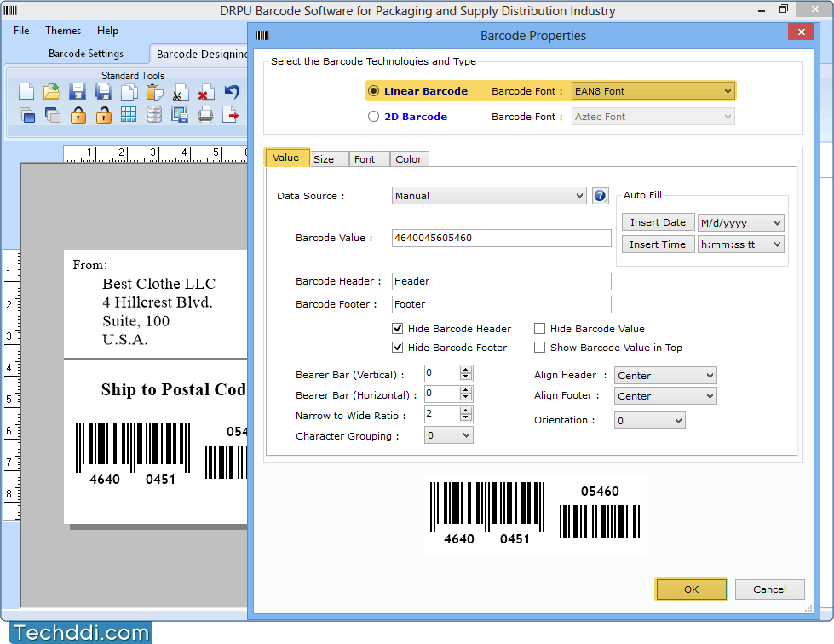Open the File menu
Viewport: 834px width, 644px height.
click(x=21, y=31)
